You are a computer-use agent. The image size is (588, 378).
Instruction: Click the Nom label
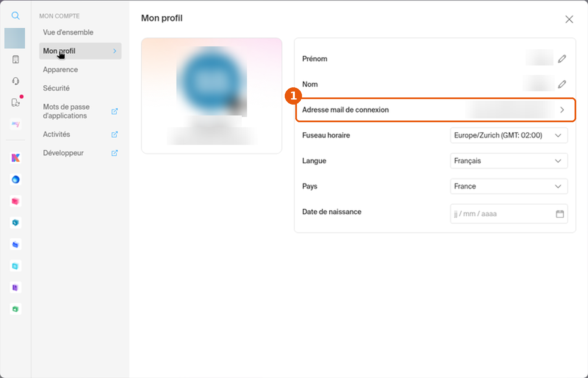[x=310, y=84]
